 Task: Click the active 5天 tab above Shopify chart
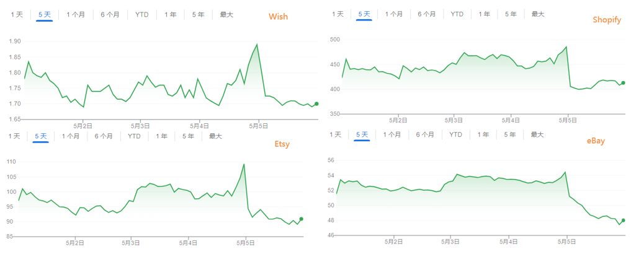[364, 14]
